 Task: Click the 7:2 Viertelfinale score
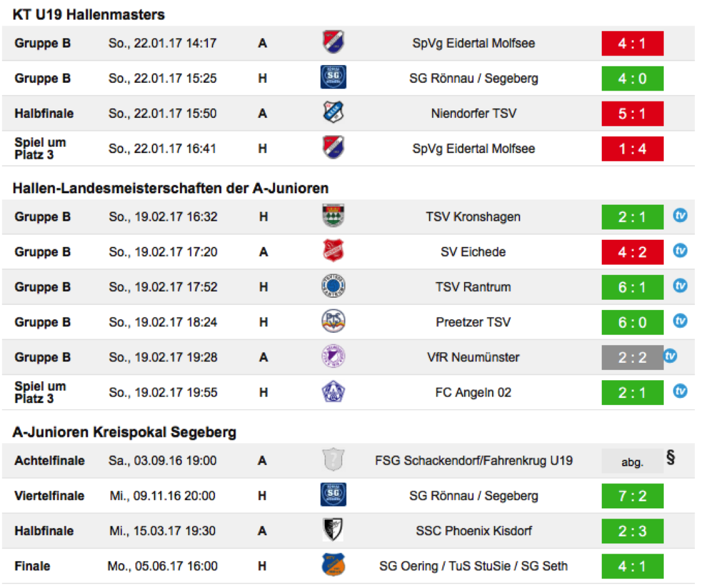click(632, 496)
